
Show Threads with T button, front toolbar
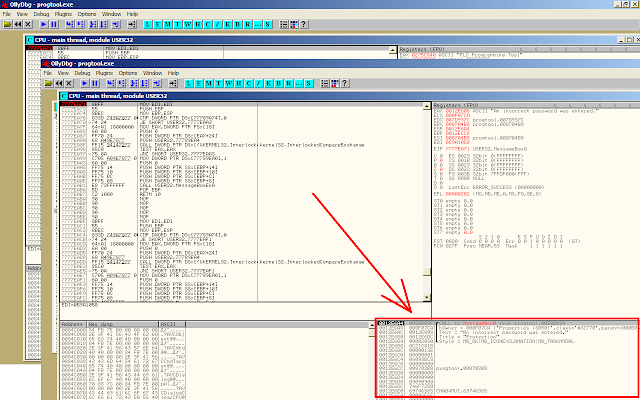(218, 83)
